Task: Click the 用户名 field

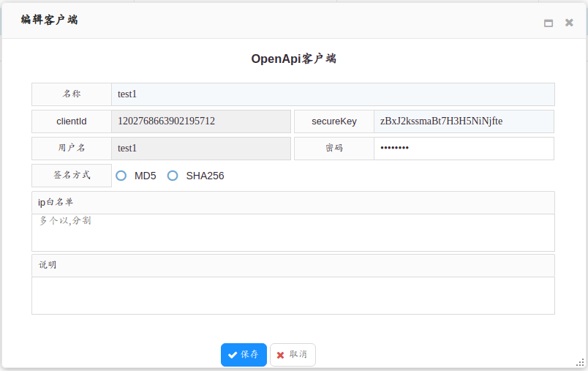Action: coord(201,149)
